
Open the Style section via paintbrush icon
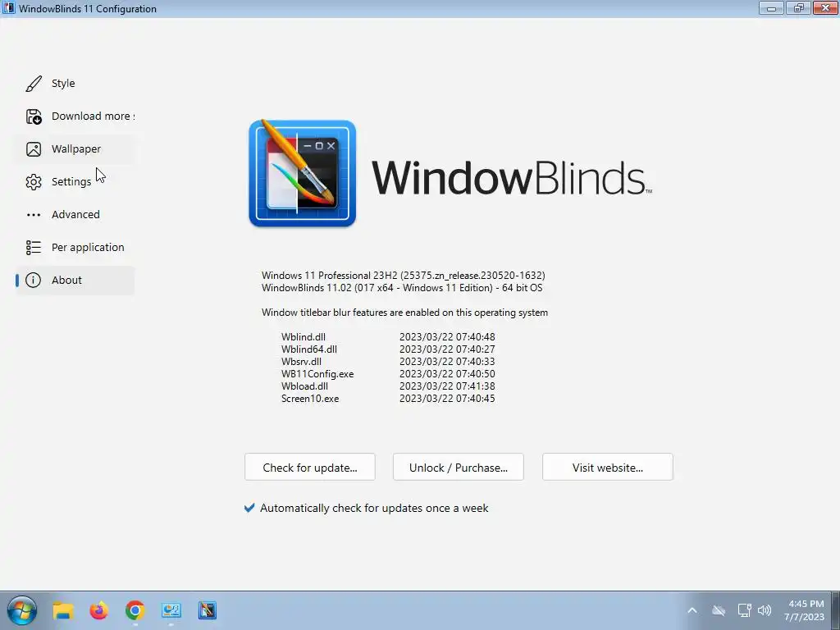click(34, 84)
